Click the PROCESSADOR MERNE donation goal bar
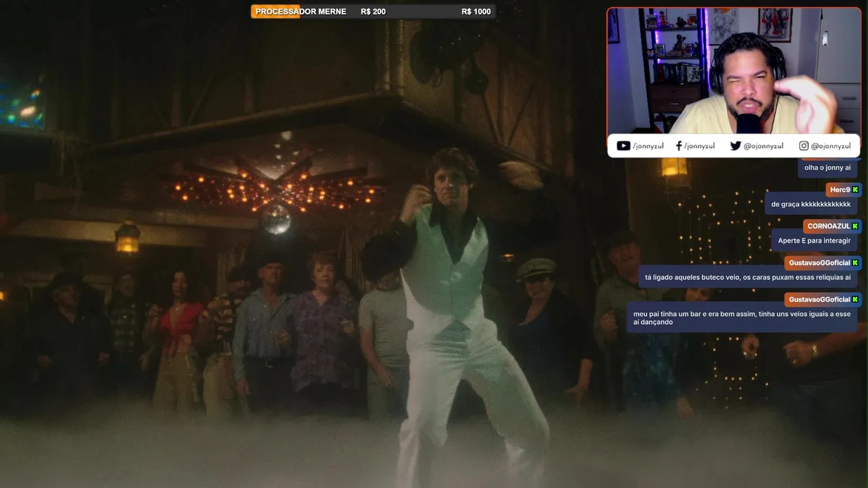The width and height of the screenshot is (868, 488). pos(373,12)
